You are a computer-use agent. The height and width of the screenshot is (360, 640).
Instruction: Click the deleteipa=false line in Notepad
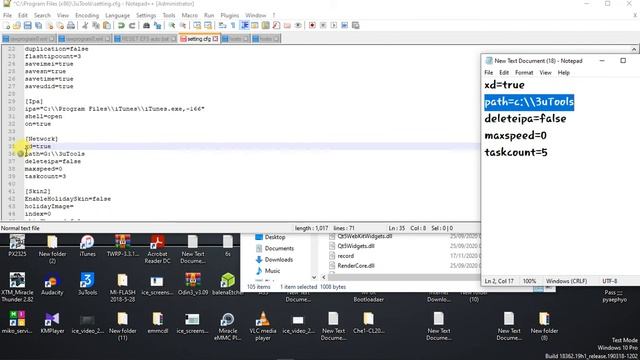click(525, 119)
